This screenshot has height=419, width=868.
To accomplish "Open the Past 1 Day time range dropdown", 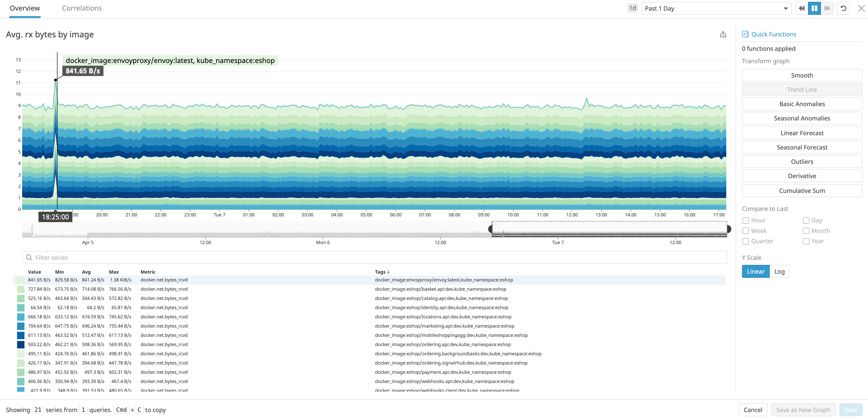I will click(716, 8).
